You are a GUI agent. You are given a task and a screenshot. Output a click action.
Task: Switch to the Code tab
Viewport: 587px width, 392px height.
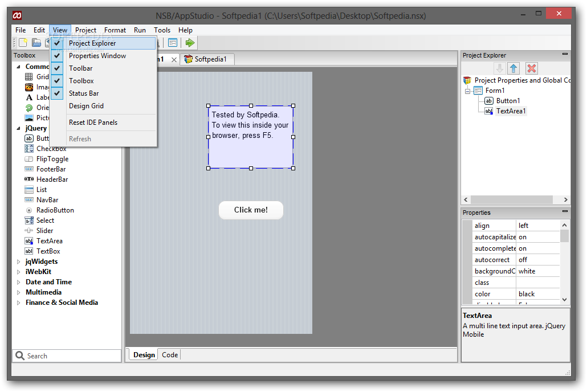tap(170, 355)
